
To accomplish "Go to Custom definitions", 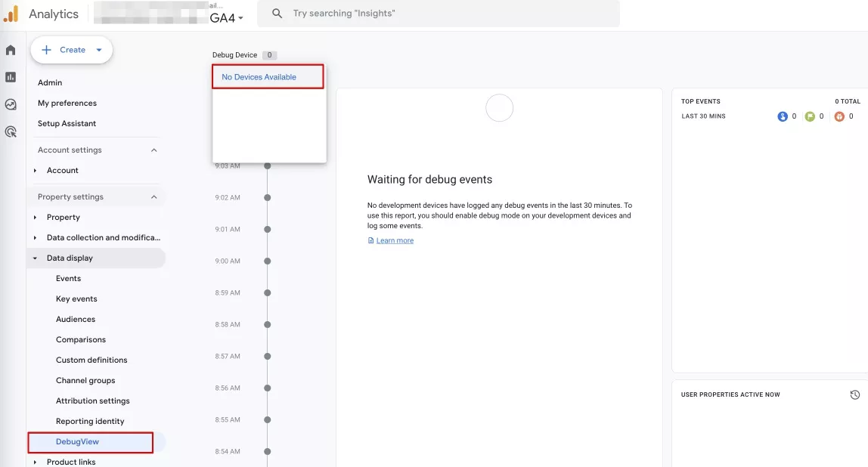I will coord(91,360).
